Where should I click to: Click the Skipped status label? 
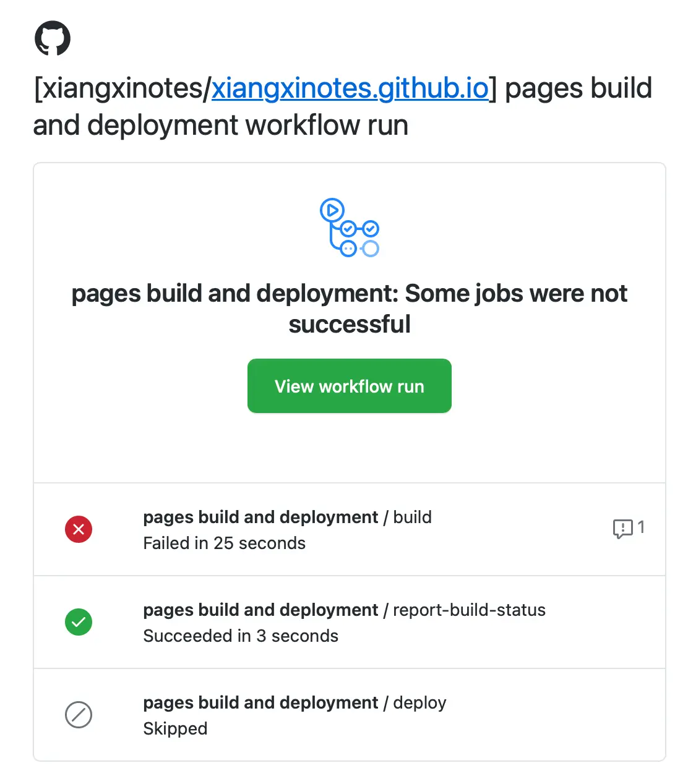175,728
